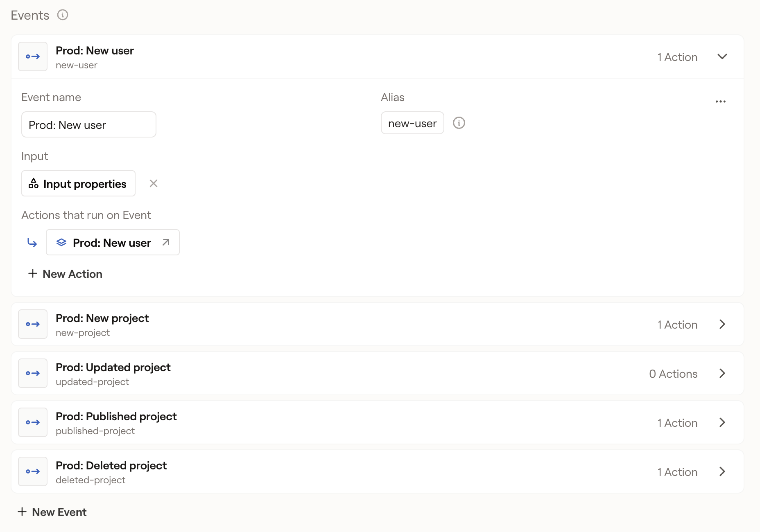Click the new-user Alias field

pyautogui.click(x=412, y=123)
